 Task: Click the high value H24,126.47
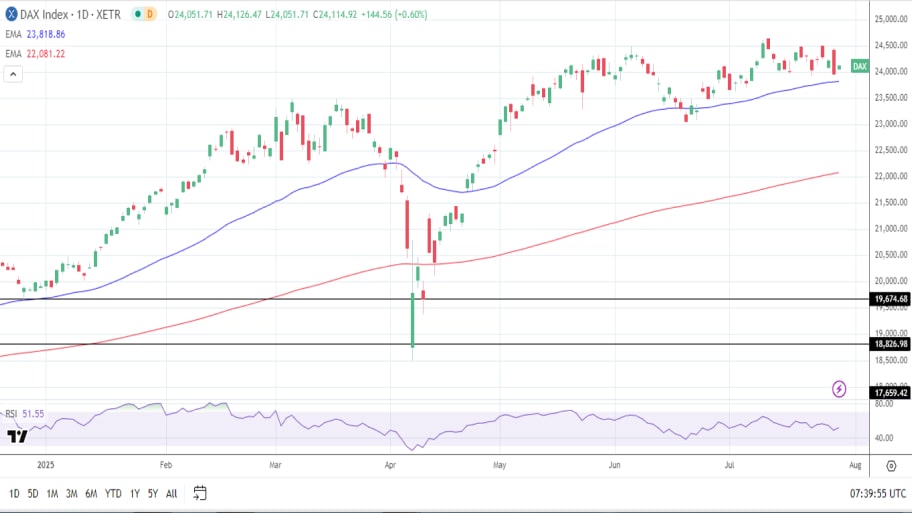point(239,15)
